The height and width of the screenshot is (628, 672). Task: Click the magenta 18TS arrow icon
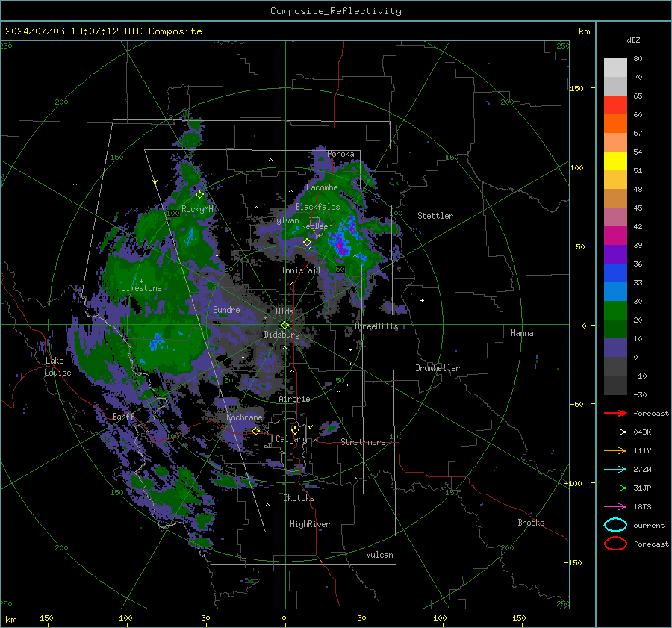tap(615, 507)
